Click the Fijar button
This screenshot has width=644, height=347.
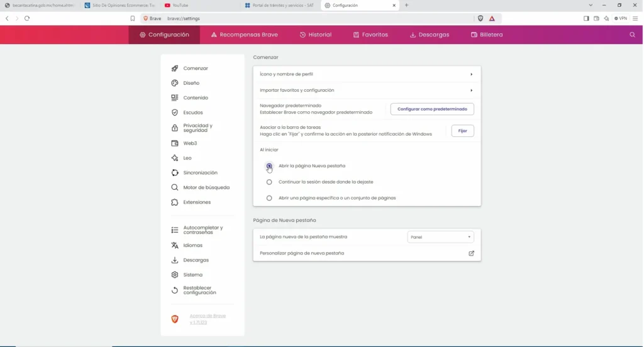tap(462, 131)
